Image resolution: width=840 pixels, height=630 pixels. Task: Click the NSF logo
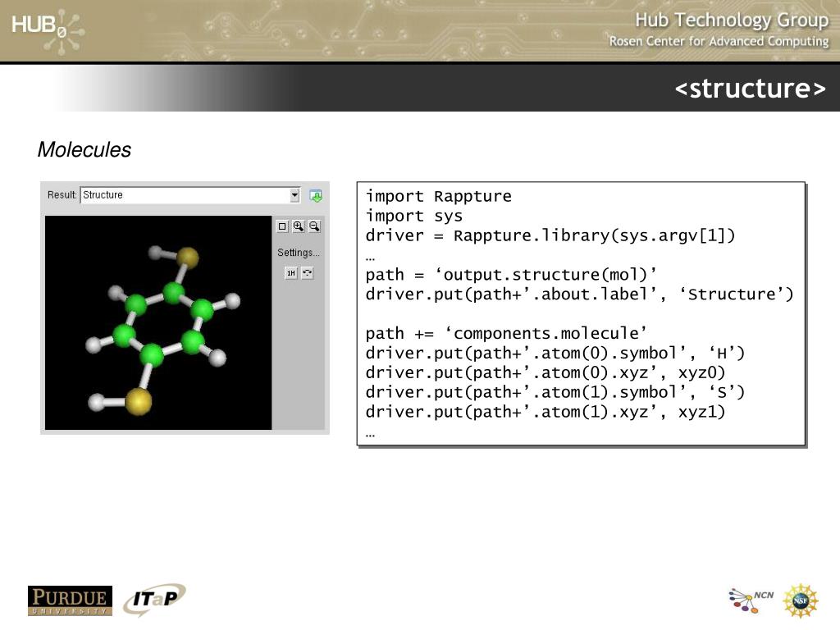click(801, 600)
